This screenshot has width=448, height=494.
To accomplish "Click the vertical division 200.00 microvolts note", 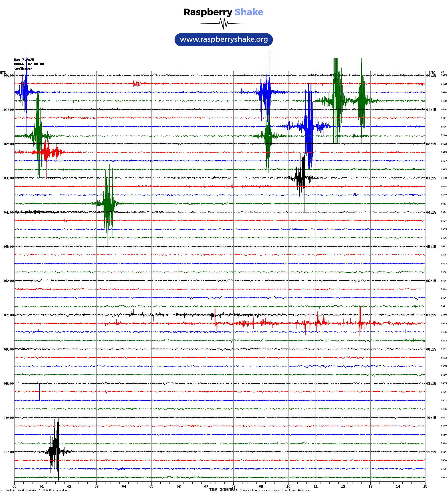I will click(36, 490).
